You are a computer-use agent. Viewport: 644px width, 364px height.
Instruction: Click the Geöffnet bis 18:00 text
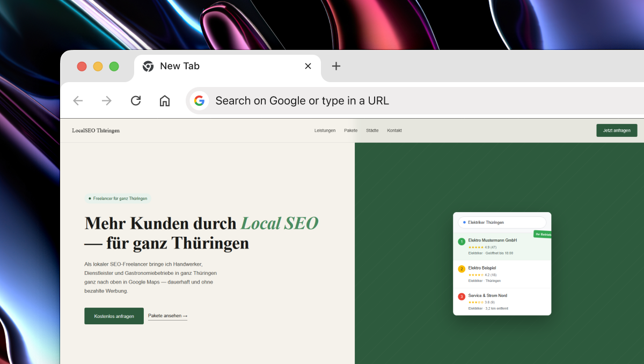click(x=500, y=253)
